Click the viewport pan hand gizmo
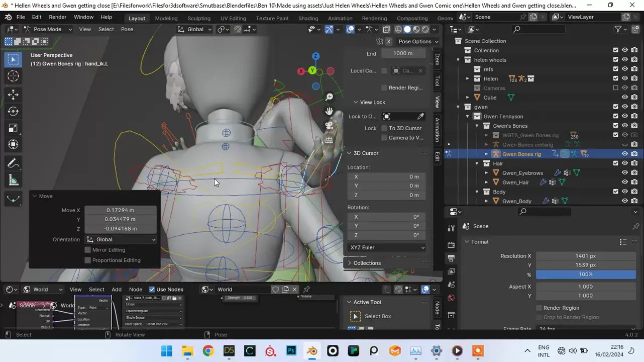This screenshot has height=362, width=644. click(329, 111)
